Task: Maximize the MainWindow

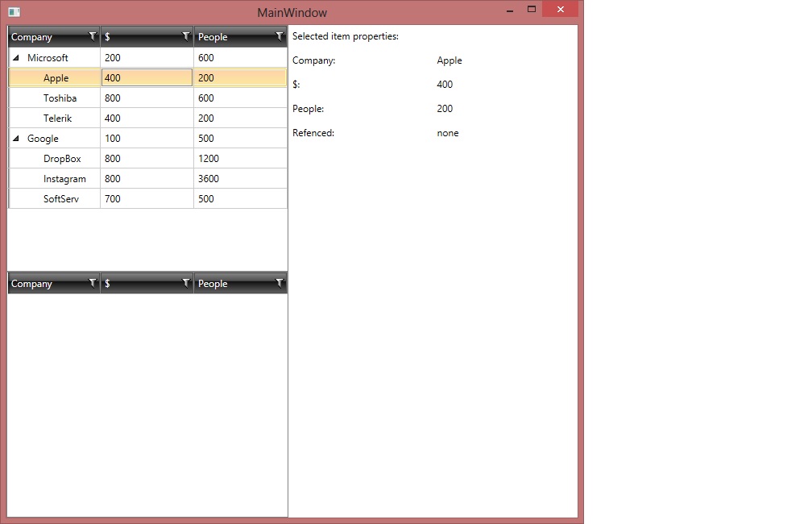Action: [x=532, y=10]
